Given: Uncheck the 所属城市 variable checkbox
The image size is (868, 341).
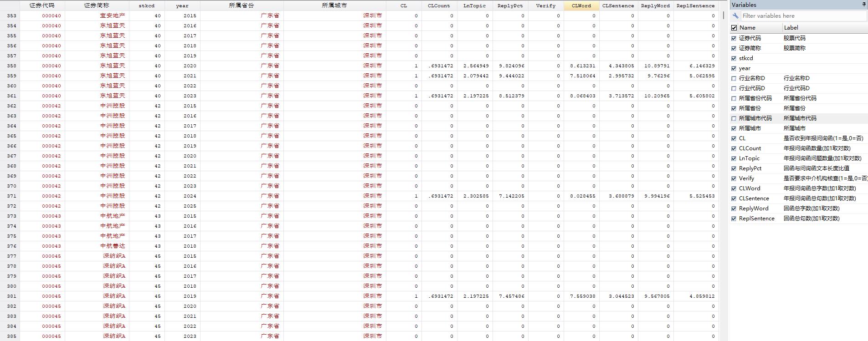Looking at the screenshot, I should (734, 128).
